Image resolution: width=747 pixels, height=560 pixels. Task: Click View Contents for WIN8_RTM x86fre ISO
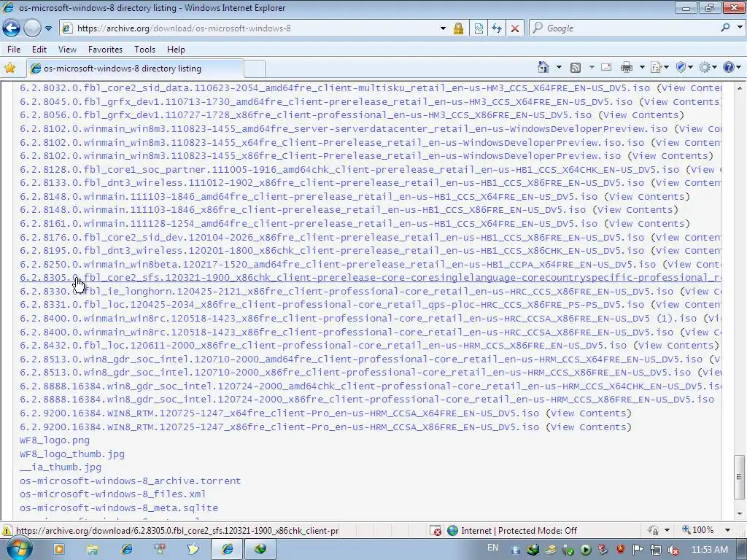click(x=589, y=427)
